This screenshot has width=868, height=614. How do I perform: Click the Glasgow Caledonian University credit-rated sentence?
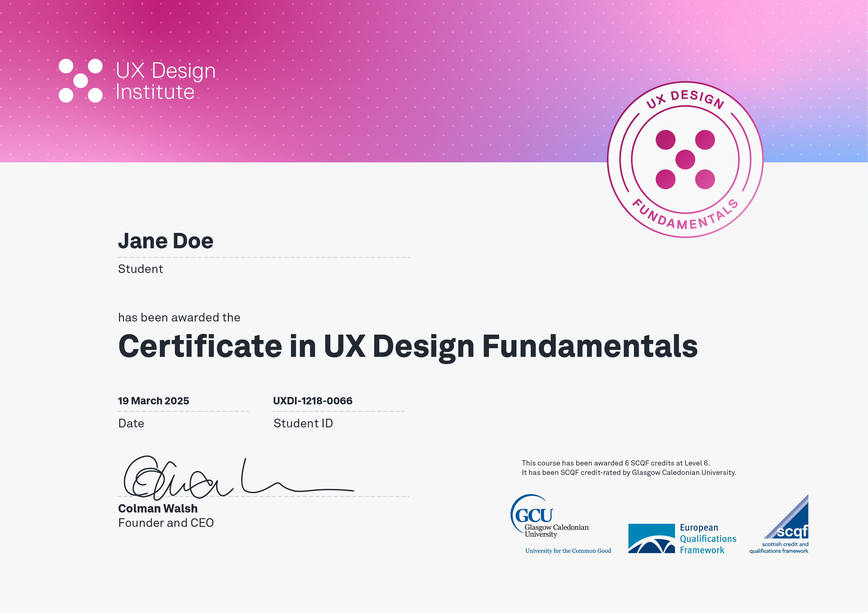click(629, 473)
